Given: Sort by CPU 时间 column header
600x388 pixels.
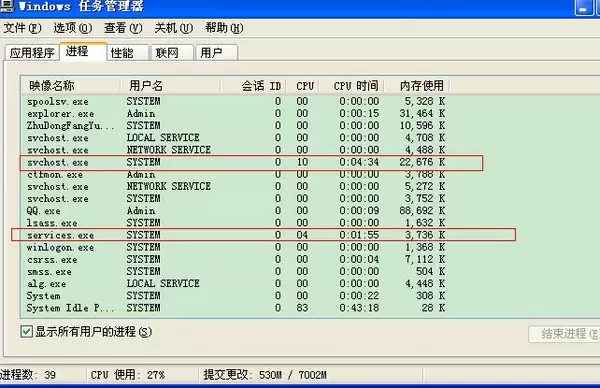Looking at the screenshot, I should (352, 86).
